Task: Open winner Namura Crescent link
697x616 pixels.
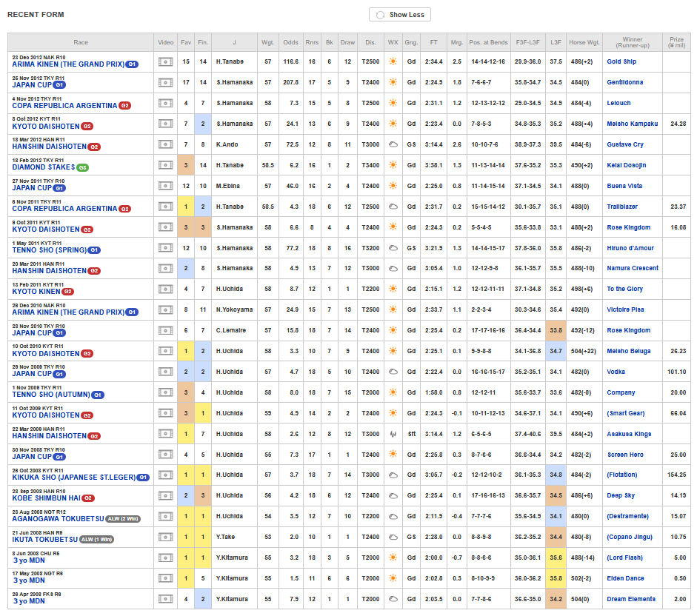Action: 633,268
